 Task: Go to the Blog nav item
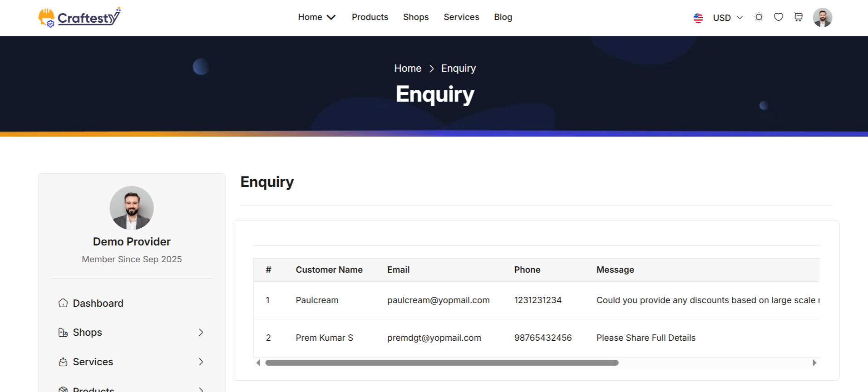tap(503, 17)
